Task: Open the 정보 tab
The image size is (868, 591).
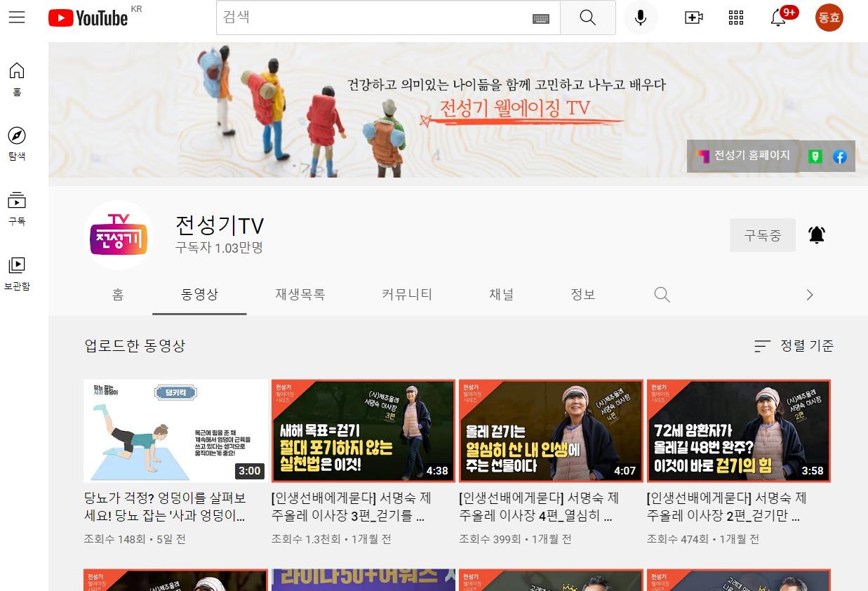Action: point(583,295)
